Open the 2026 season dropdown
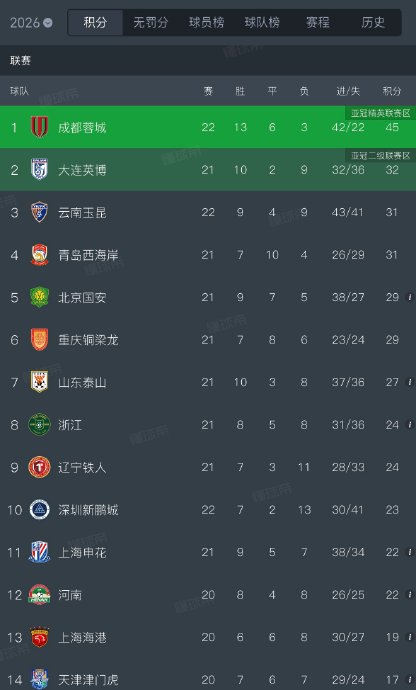416x690 pixels. coord(31,22)
